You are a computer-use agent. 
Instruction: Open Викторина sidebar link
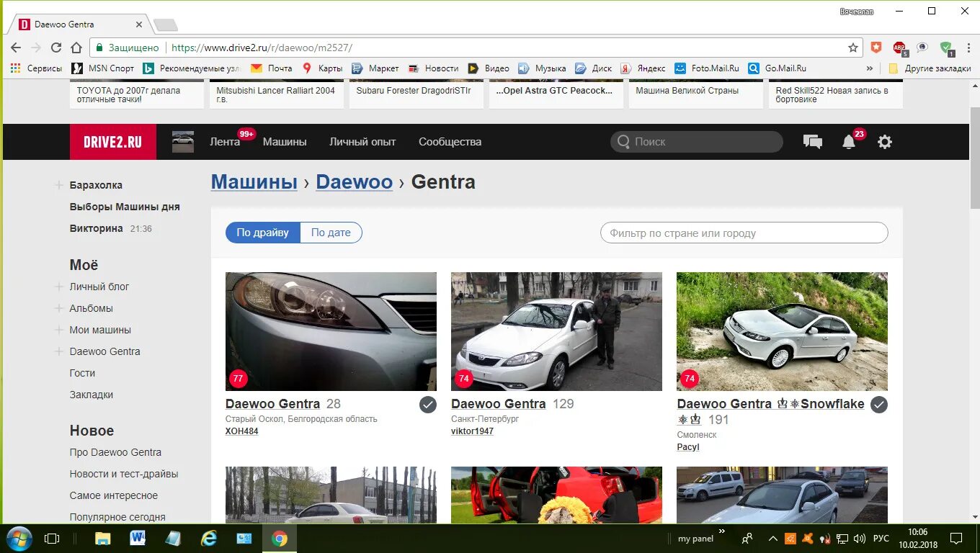coord(97,228)
